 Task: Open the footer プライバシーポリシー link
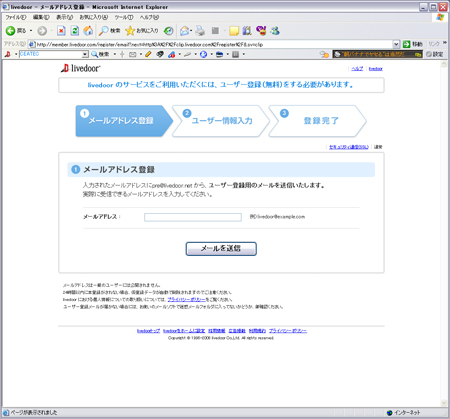click(x=288, y=331)
